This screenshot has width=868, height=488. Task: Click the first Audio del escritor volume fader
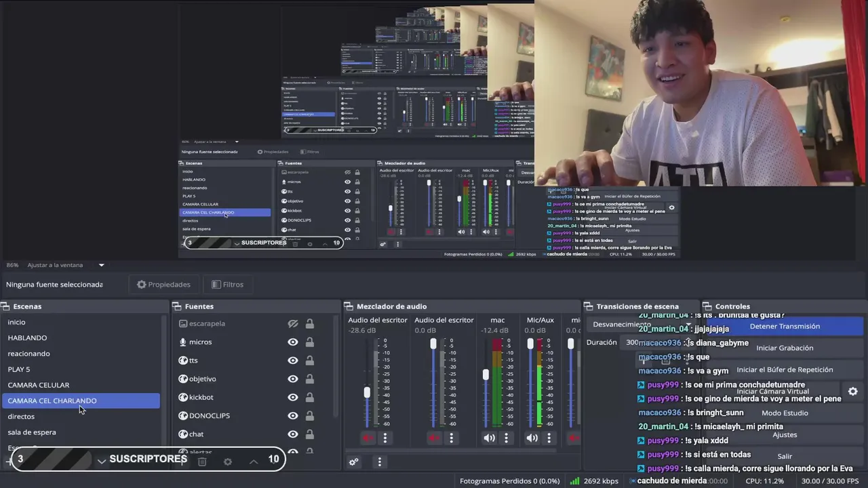coord(367,392)
